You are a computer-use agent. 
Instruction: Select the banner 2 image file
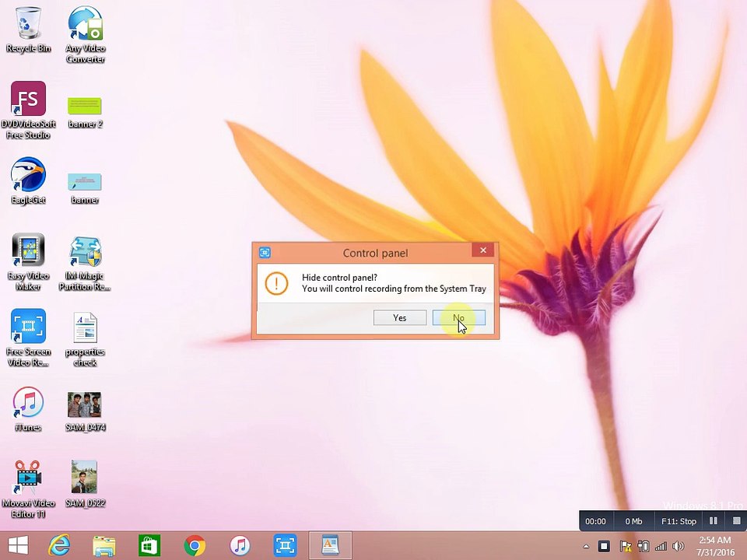coord(85,111)
